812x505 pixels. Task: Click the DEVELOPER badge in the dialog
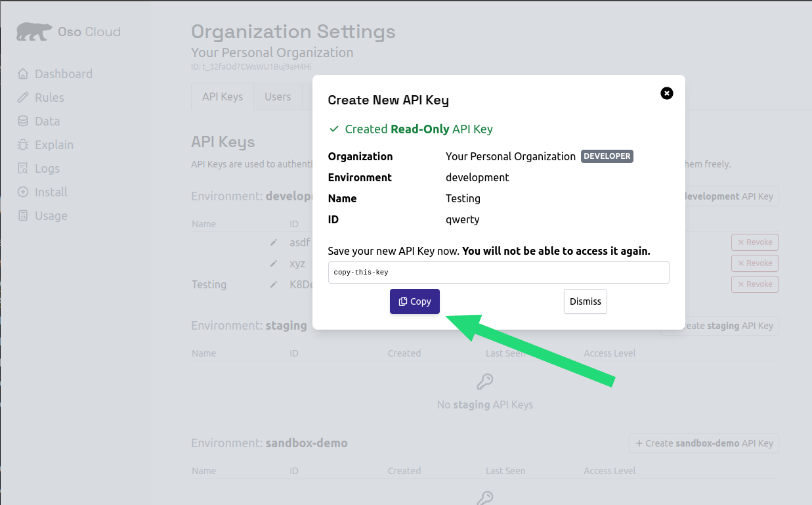607,156
